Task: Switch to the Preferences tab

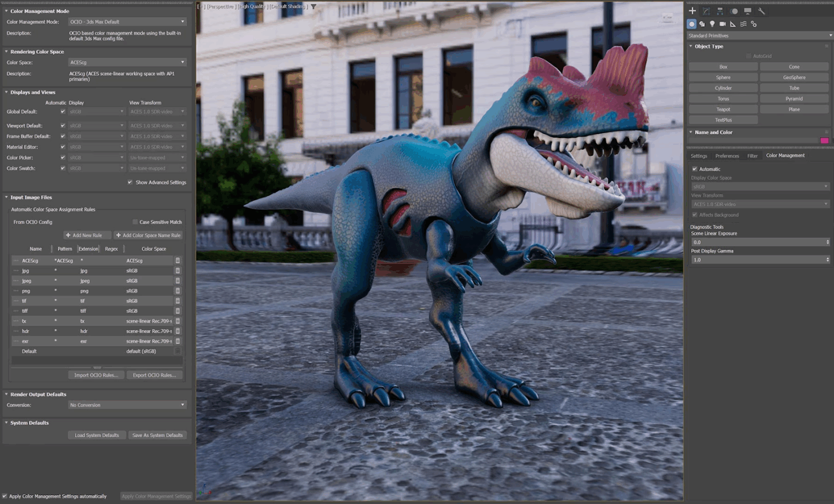Action: pyautogui.click(x=727, y=155)
